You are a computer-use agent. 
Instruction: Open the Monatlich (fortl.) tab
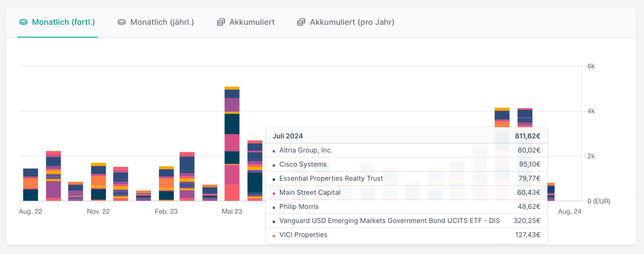coord(63,22)
